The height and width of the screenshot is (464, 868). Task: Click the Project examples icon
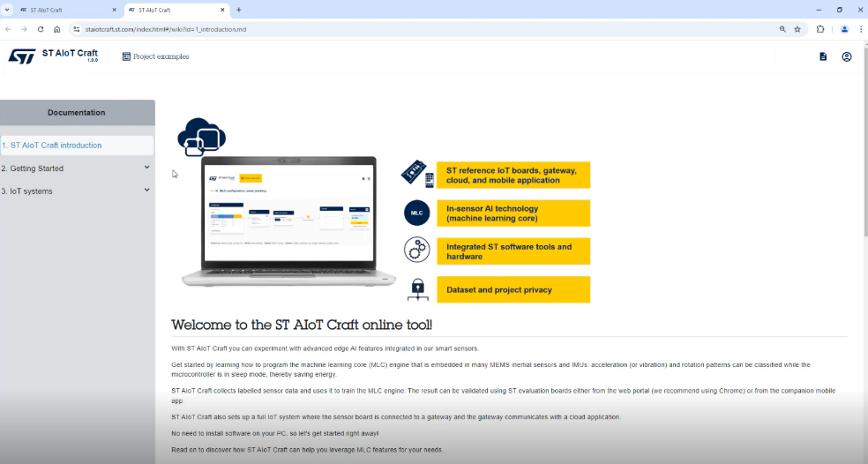126,56
